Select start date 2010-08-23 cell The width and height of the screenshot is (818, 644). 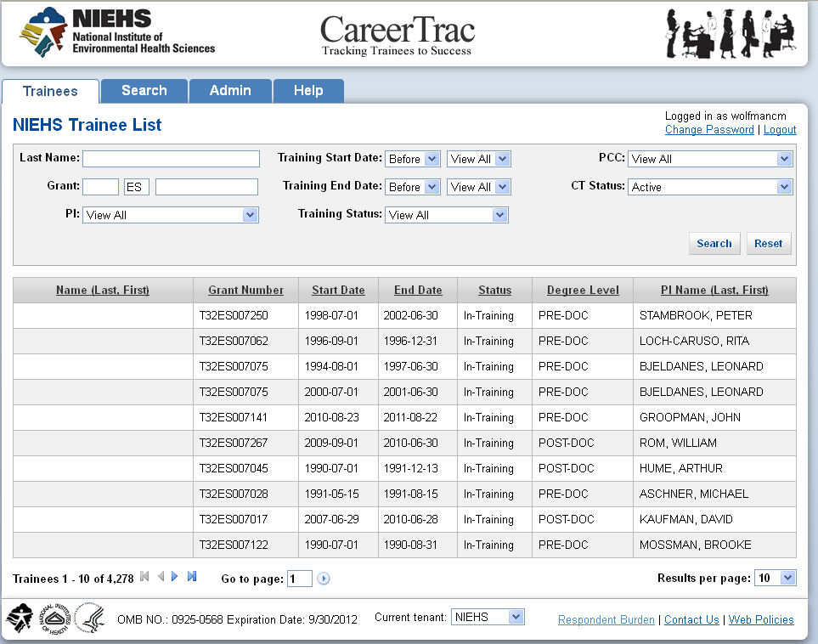pyautogui.click(x=339, y=417)
